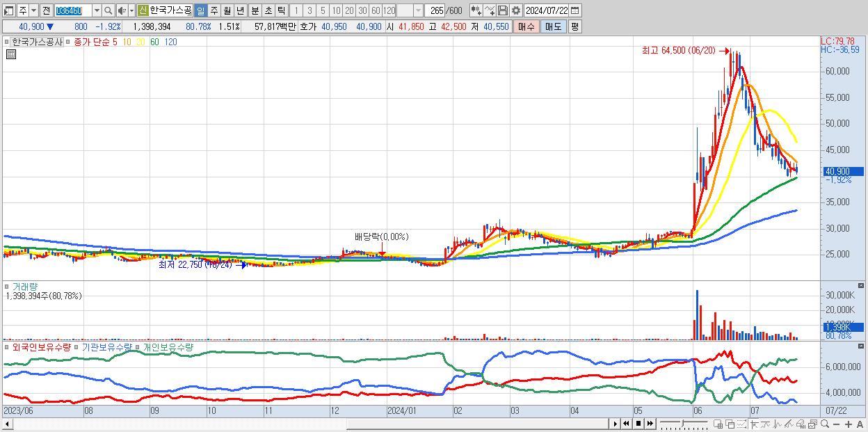The height and width of the screenshot is (432, 868).
Task: Click the 5 moving average legend label
Action: coord(115,42)
